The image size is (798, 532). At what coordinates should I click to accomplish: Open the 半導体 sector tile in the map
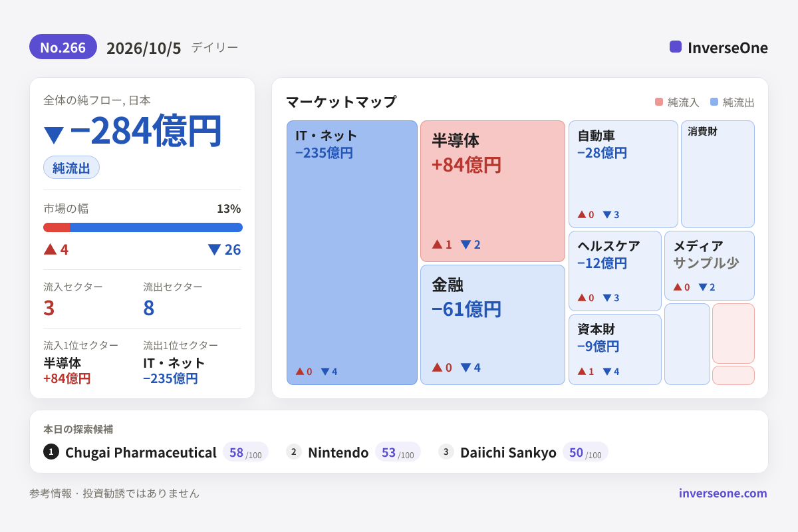[493, 191]
